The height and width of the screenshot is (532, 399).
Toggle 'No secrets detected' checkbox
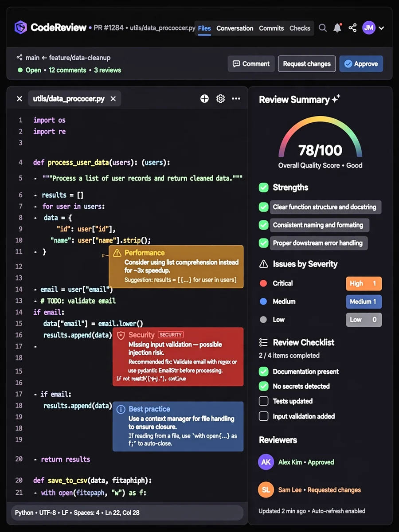264,386
